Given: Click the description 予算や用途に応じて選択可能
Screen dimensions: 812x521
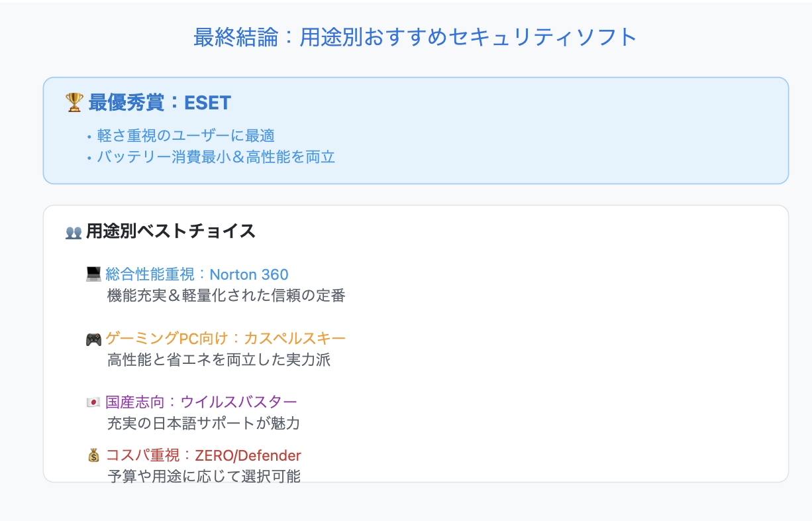Looking at the screenshot, I should [204, 476].
